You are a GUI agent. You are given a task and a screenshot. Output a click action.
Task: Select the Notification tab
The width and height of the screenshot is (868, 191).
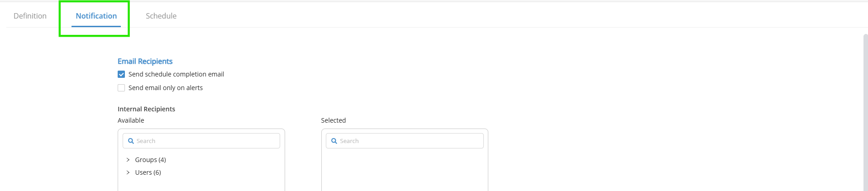(96, 16)
